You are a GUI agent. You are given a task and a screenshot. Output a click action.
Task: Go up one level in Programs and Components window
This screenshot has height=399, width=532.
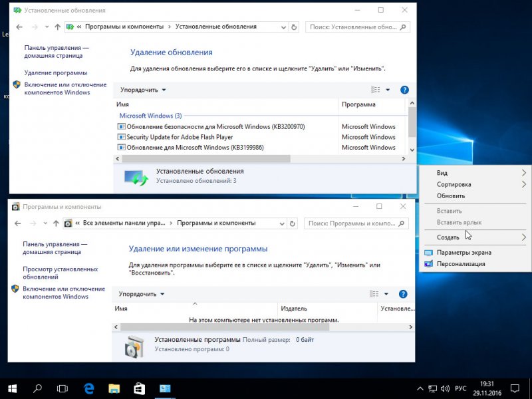click(x=56, y=223)
